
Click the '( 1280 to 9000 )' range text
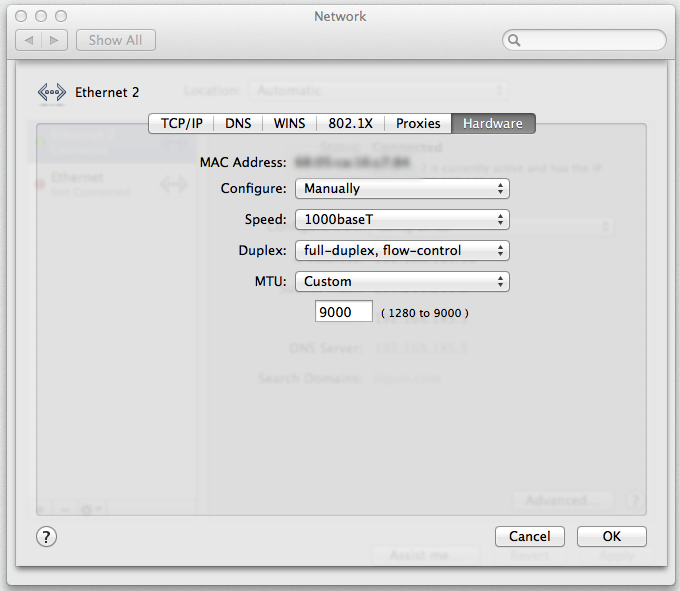pyautogui.click(x=425, y=313)
